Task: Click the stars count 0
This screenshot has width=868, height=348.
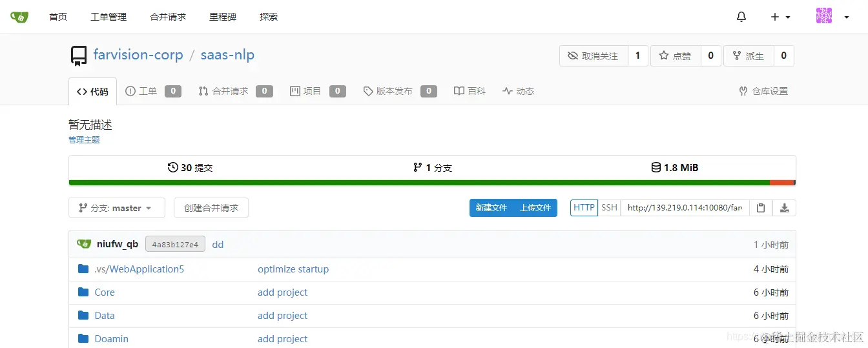Action: (x=711, y=56)
